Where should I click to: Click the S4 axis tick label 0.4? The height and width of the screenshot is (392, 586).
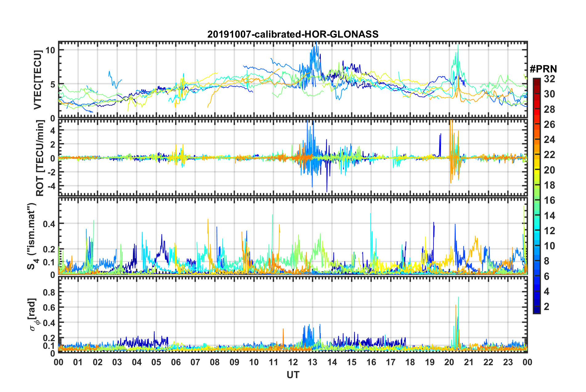click(49, 224)
